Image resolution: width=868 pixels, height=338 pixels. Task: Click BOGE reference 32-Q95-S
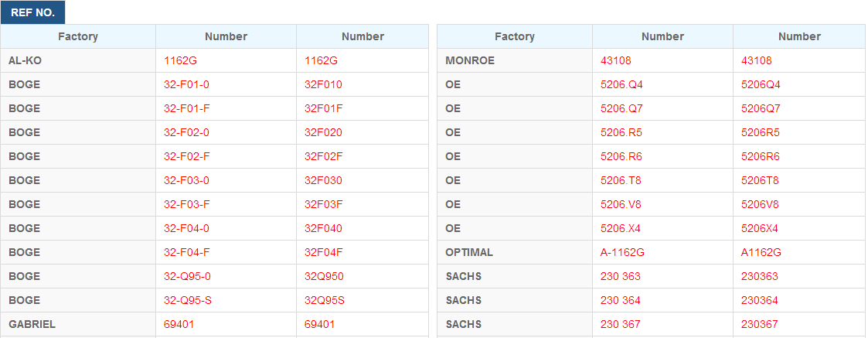coord(188,300)
